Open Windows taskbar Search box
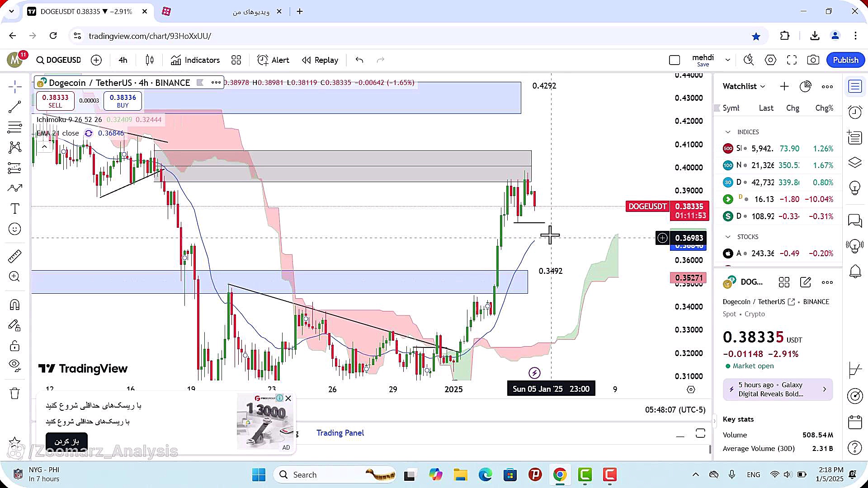868x488 pixels. [x=335, y=475]
